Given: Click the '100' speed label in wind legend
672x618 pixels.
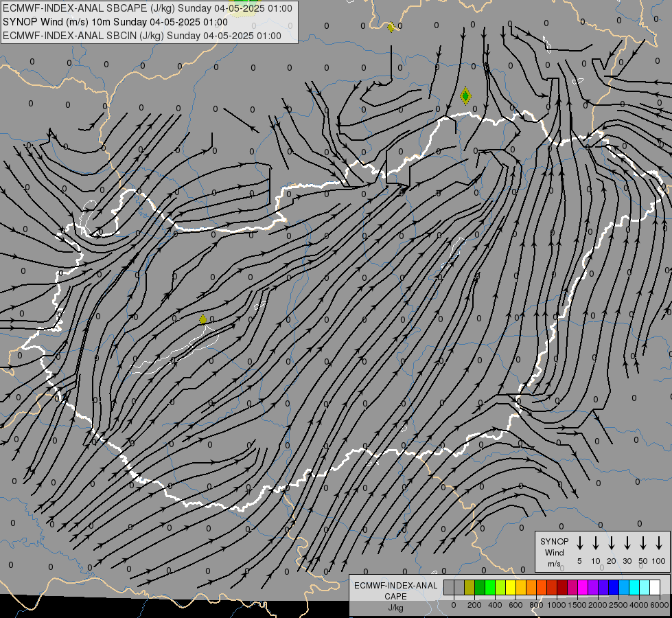Looking at the screenshot, I should click(659, 561).
